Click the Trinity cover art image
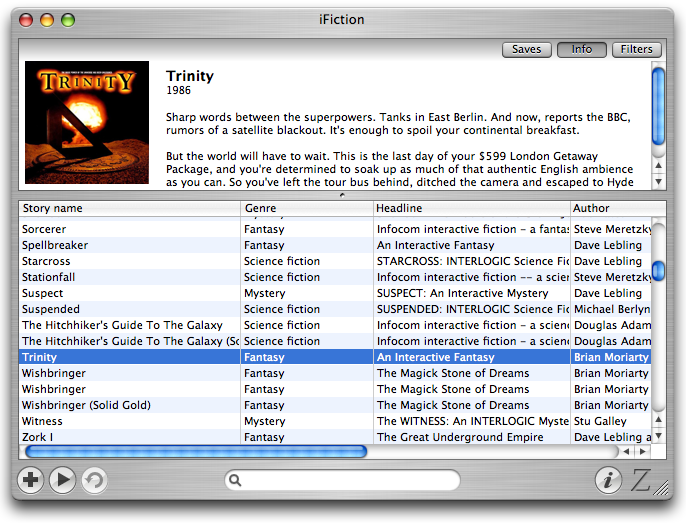Viewport: 686px width, 523px height. [87, 122]
